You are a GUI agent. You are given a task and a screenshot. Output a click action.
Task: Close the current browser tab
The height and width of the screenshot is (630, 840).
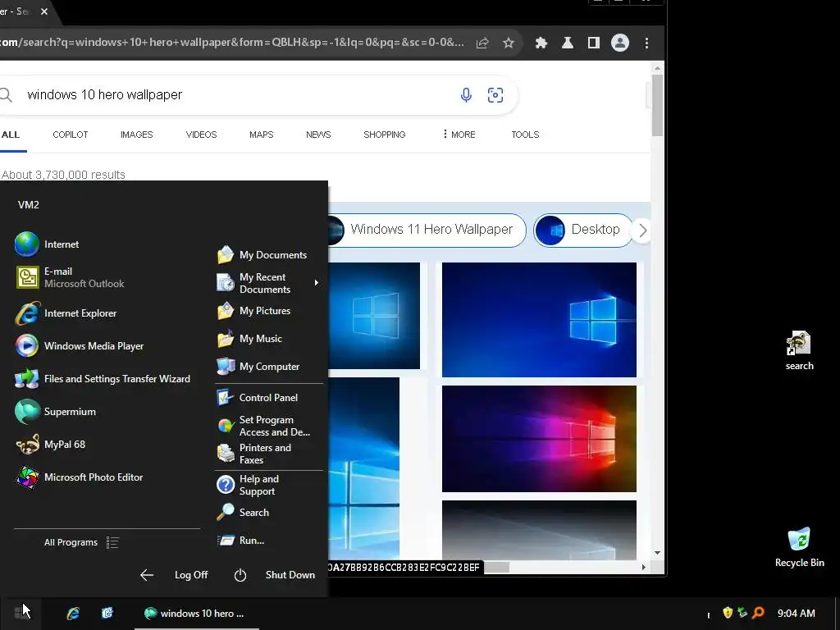[x=44, y=11]
